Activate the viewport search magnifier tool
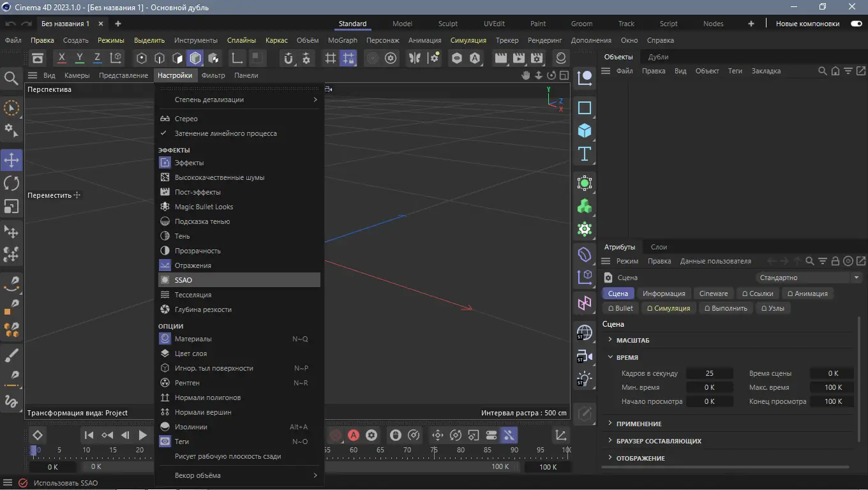The height and width of the screenshot is (490, 868). tap(11, 78)
